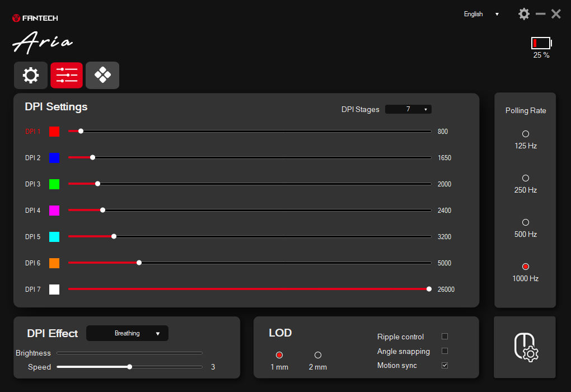Click the Speed slider track

[x=130, y=367]
